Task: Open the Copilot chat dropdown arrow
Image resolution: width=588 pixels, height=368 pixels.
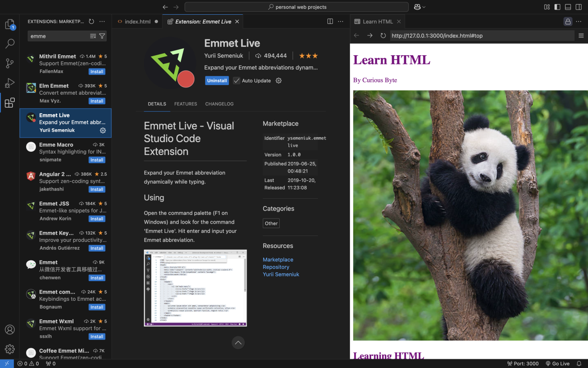Action: (x=424, y=7)
